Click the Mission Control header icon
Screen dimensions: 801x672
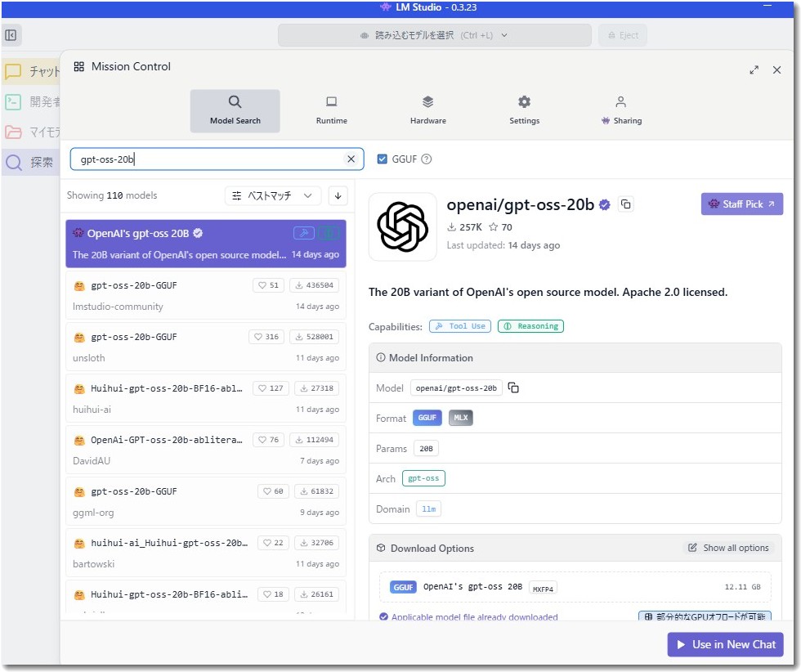coord(78,66)
